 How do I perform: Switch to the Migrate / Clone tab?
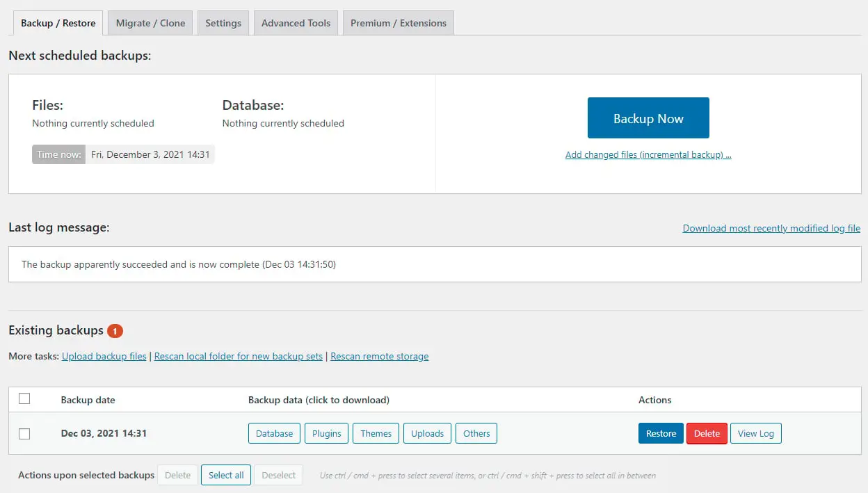tap(150, 23)
